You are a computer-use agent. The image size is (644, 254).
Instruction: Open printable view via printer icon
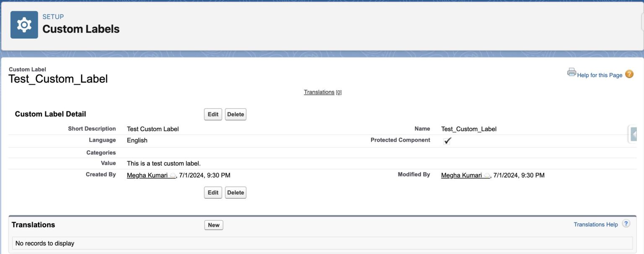pyautogui.click(x=571, y=72)
